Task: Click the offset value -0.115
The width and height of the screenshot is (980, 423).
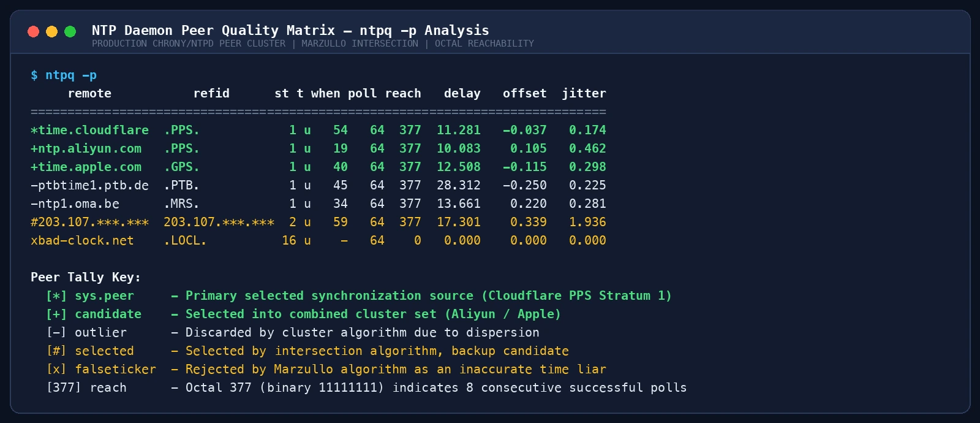Action: pyautogui.click(x=525, y=167)
